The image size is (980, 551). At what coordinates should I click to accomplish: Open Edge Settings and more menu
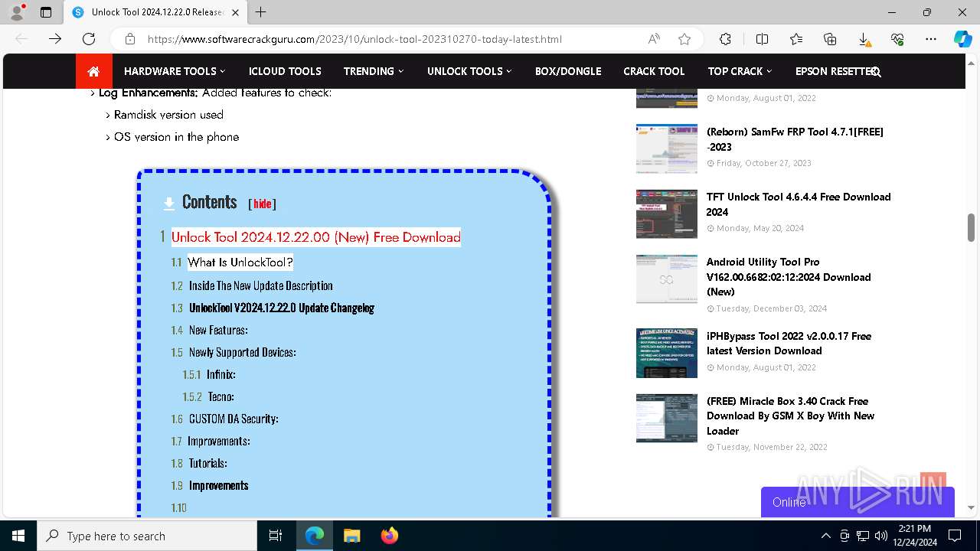point(931,39)
